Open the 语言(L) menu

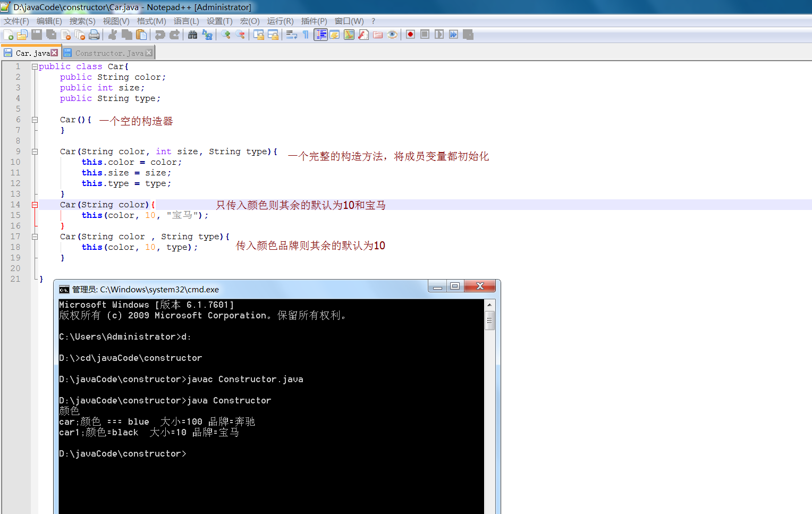(x=186, y=21)
